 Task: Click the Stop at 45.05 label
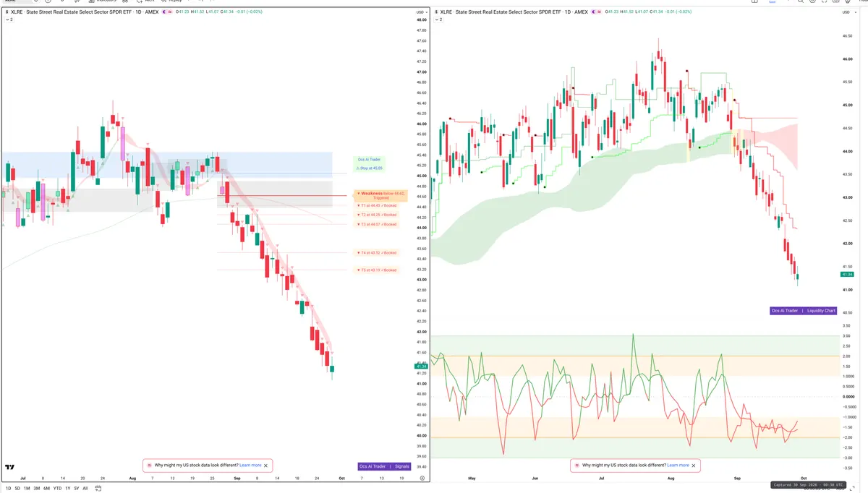coord(370,168)
